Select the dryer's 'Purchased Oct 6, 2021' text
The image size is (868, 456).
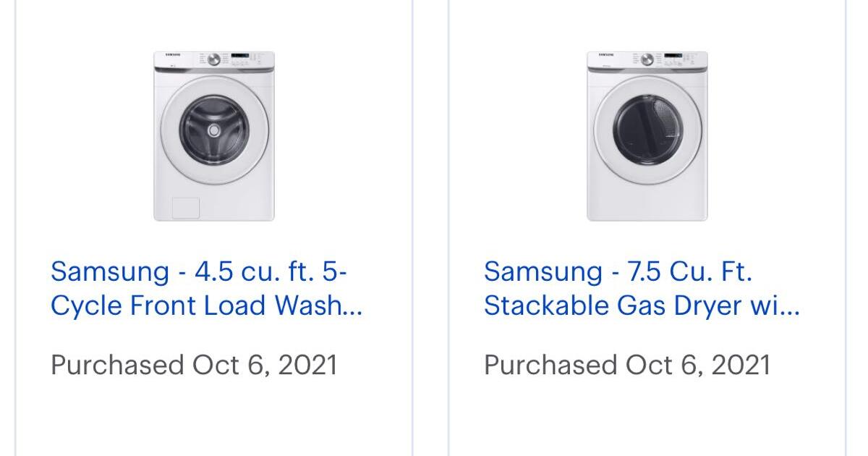click(629, 366)
